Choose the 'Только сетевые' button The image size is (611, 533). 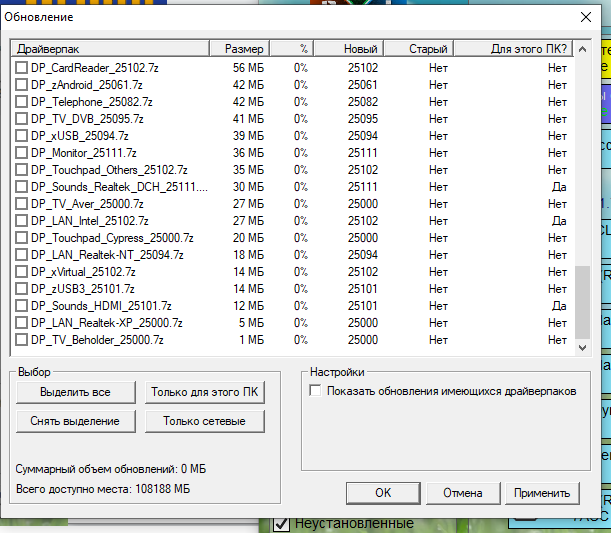click(205, 421)
